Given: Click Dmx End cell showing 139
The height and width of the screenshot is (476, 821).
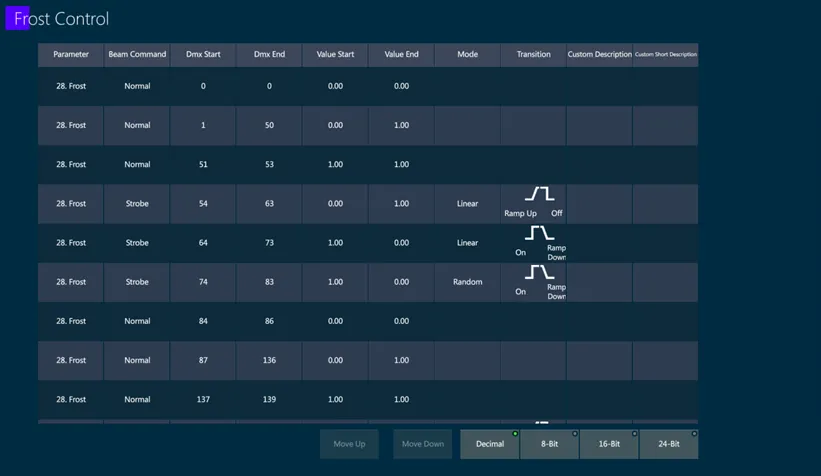Looking at the screenshot, I should tap(269, 400).
